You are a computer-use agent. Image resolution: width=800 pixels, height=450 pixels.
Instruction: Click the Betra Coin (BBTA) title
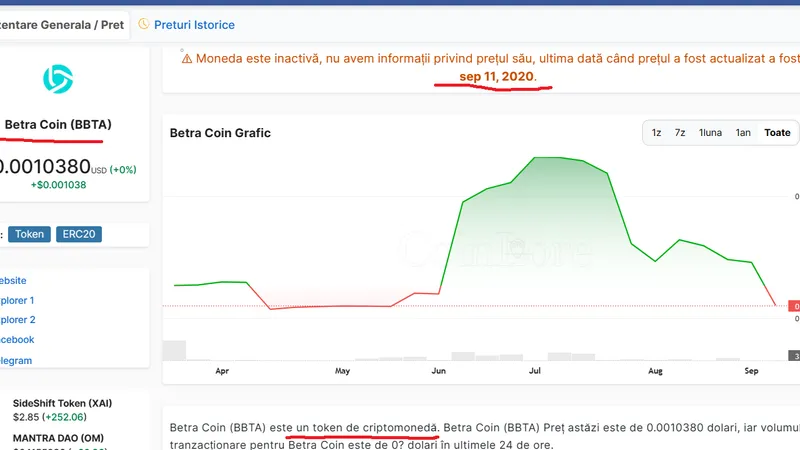click(58, 124)
